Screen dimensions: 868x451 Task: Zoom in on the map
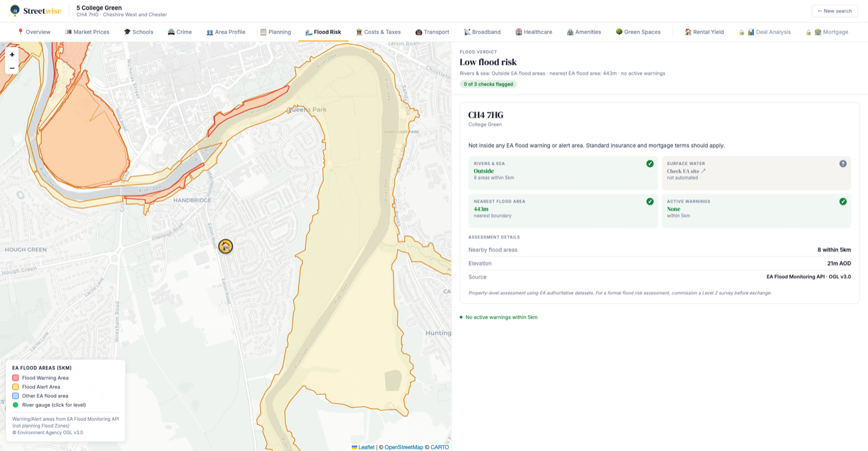[x=12, y=54]
